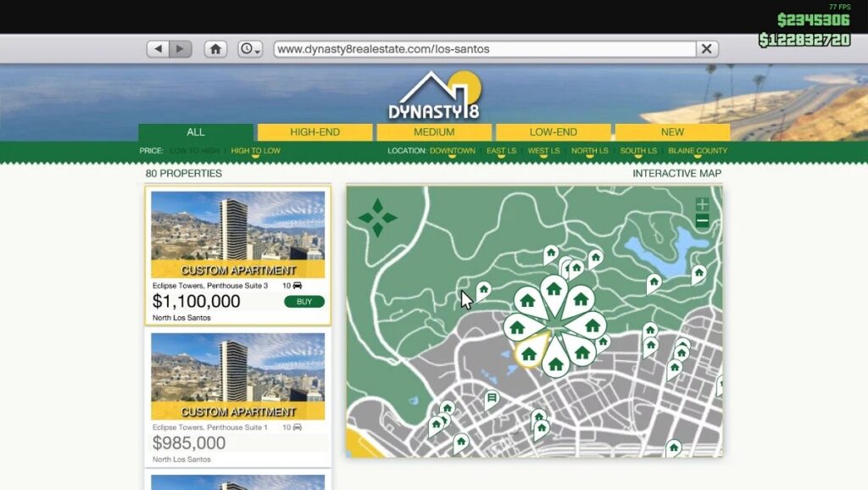Click BUY for Penthouse Suite 3

(x=304, y=302)
